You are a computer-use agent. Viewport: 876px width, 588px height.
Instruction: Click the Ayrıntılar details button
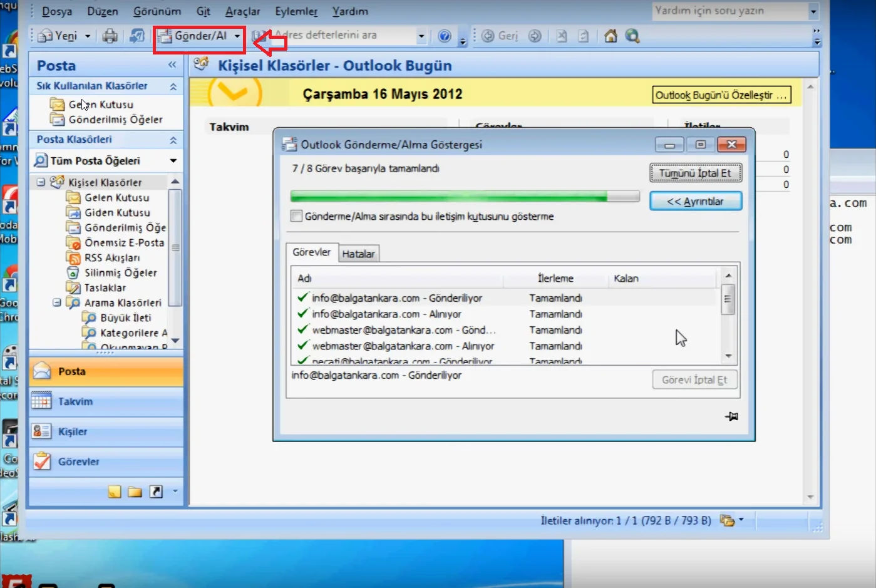click(695, 202)
